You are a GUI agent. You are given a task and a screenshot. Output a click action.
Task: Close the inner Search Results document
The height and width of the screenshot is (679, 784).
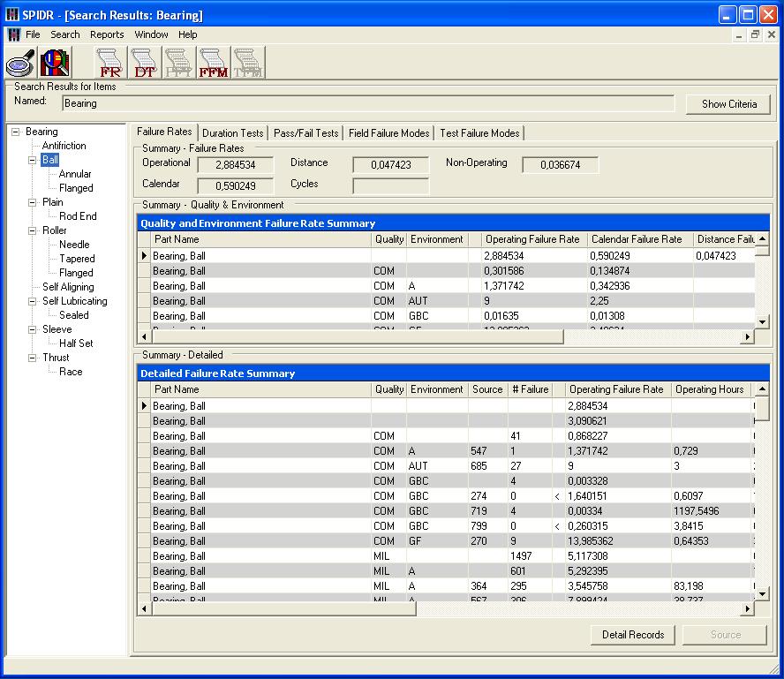772,34
